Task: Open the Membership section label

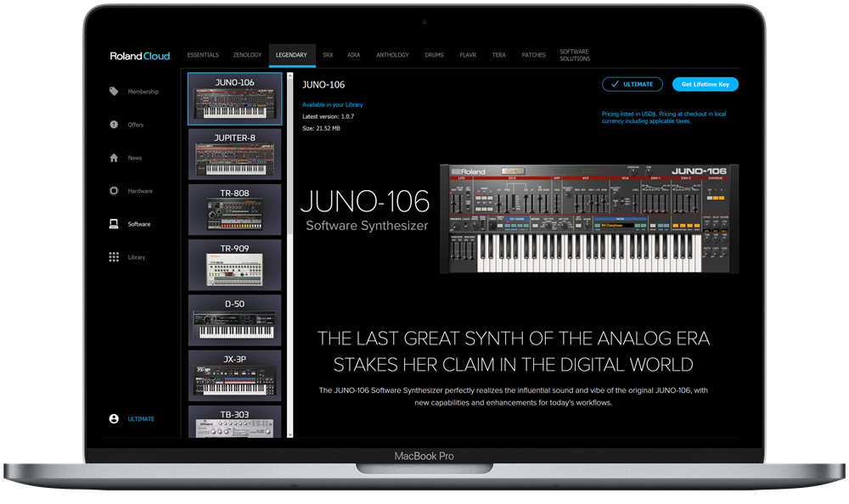Action: pyautogui.click(x=143, y=92)
